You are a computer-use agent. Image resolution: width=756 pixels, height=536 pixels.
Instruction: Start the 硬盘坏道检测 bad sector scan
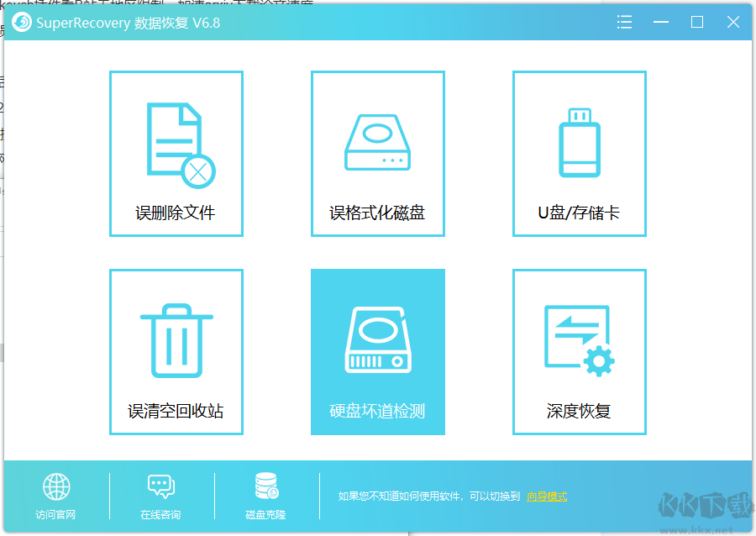[377, 340]
